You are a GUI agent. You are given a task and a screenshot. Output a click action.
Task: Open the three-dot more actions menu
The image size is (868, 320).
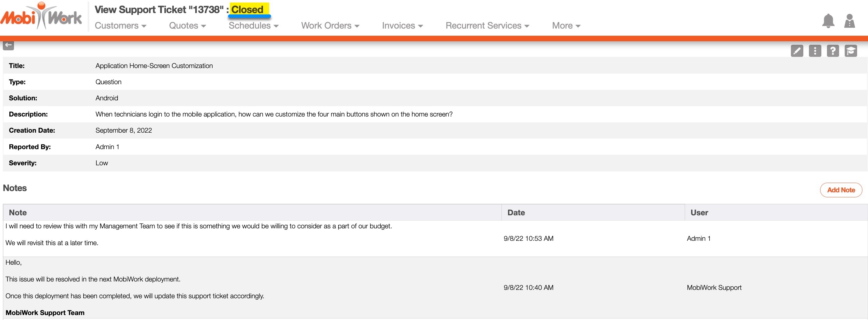(x=815, y=51)
